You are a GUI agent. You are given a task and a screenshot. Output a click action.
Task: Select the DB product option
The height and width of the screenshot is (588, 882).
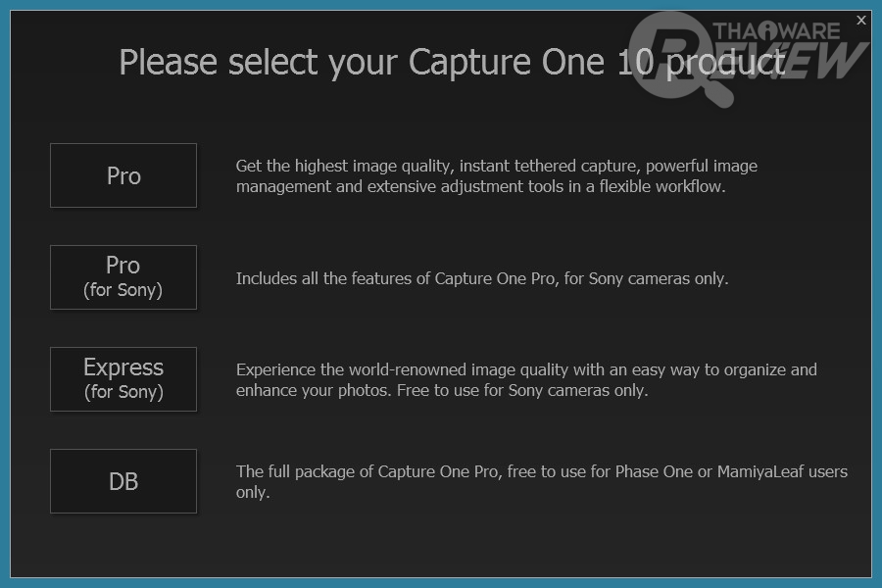pyautogui.click(x=123, y=481)
